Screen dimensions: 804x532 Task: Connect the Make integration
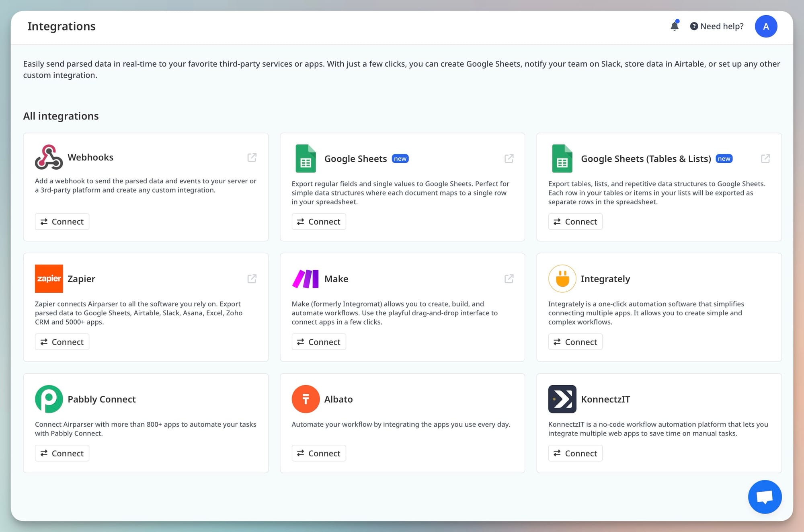pos(318,342)
